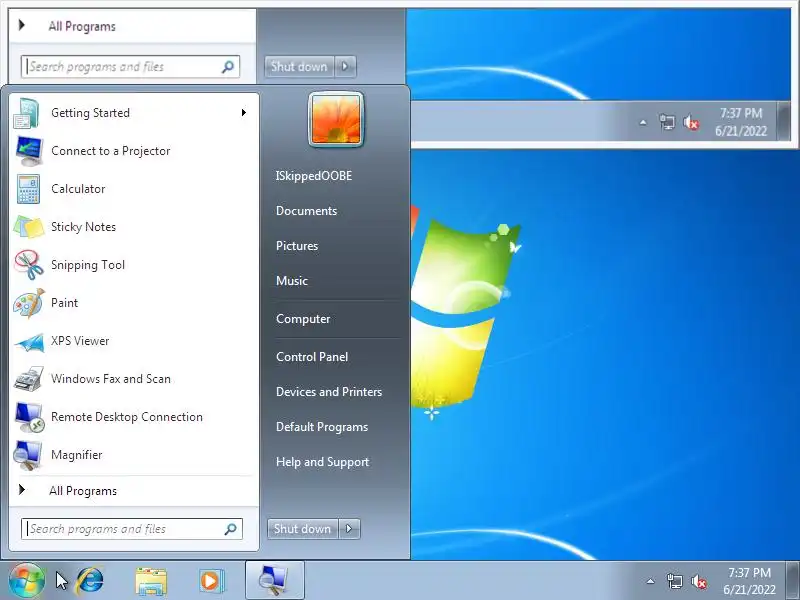The image size is (800, 600).
Task: Switch to the Magnifier taskbar button
Action: point(274,581)
